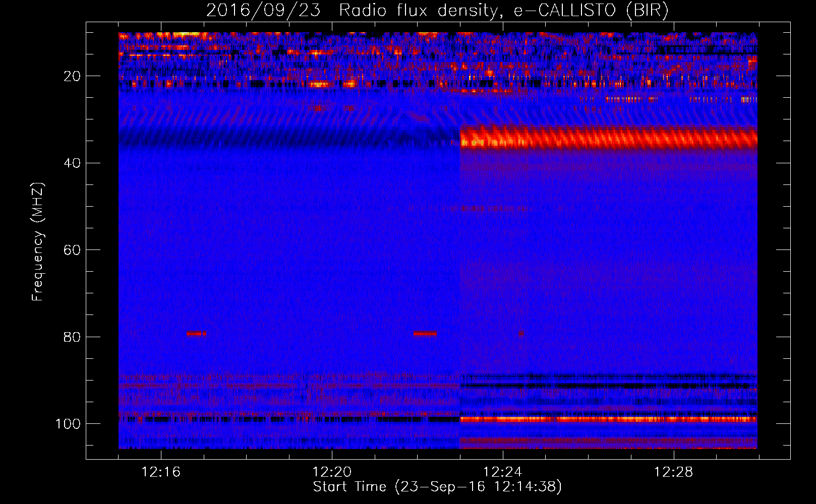Click the 60 MHz frequency tick label
Viewport: 816px width, 504px height.
pos(72,250)
